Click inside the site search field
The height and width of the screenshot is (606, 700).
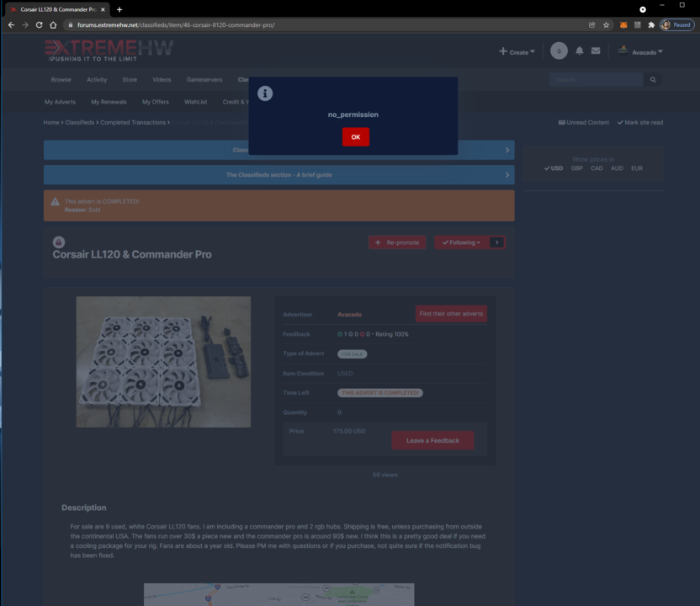click(x=596, y=80)
